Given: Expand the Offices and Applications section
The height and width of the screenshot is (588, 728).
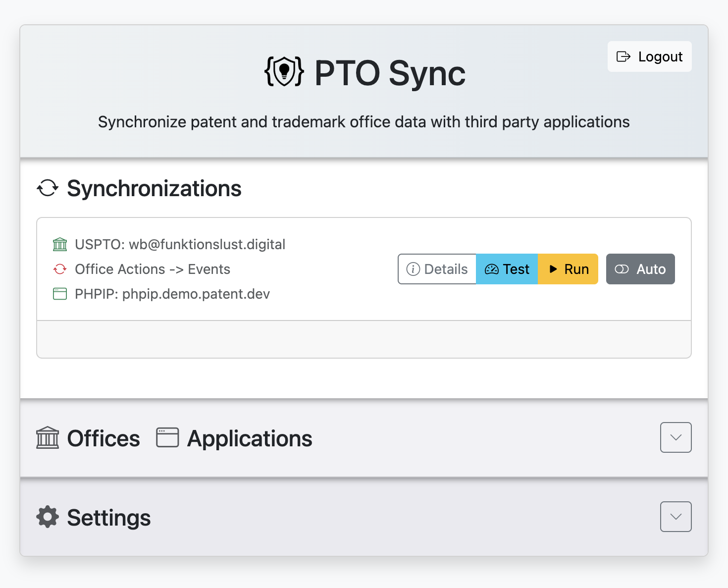Looking at the screenshot, I should 676,437.
